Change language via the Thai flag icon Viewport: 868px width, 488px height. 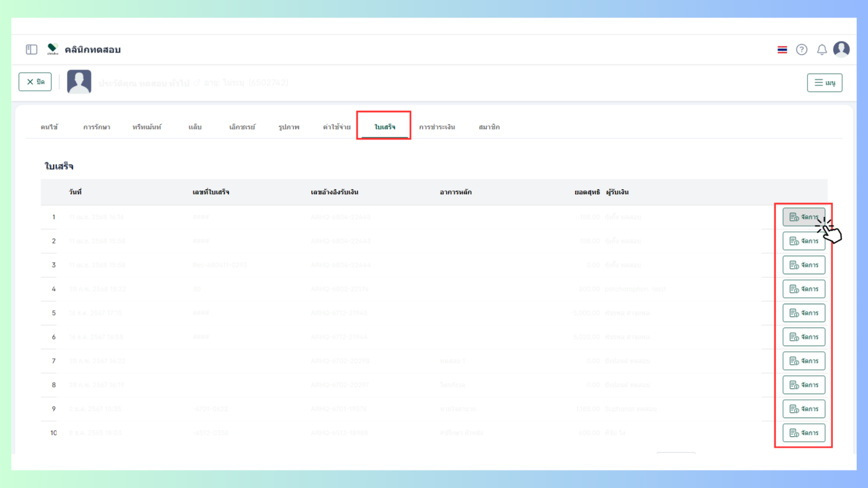click(782, 50)
